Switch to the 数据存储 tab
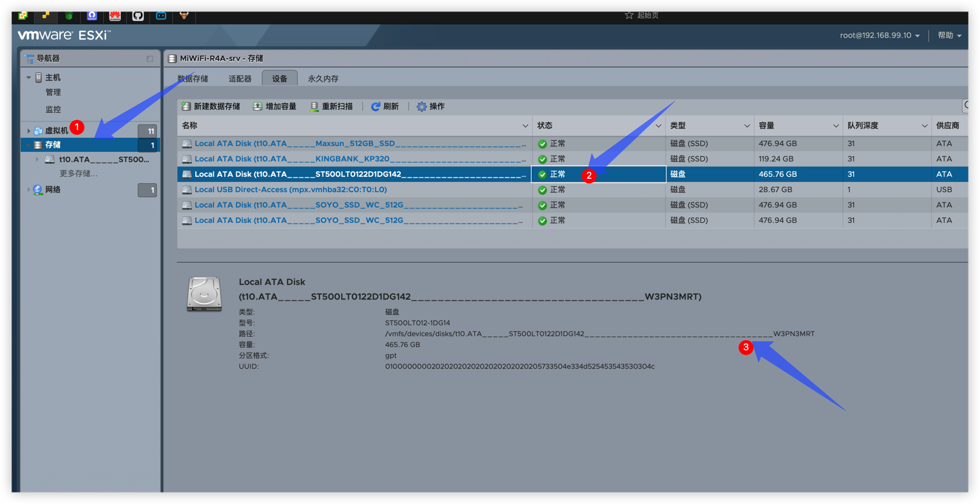The image size is (980, 504). tap(193, 79)
